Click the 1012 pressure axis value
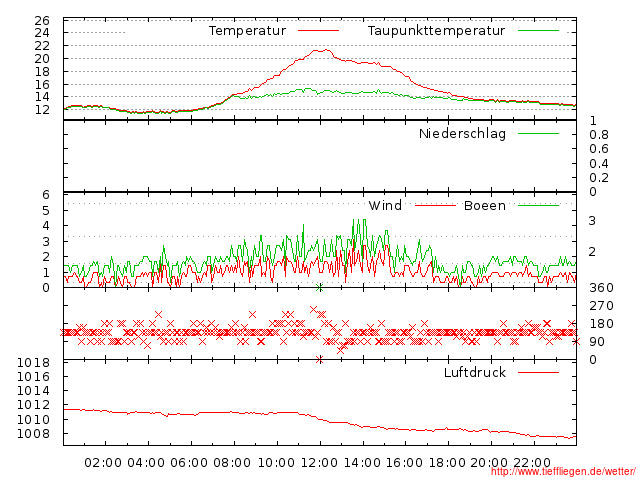The image size is (640, 480). (33, 405)
